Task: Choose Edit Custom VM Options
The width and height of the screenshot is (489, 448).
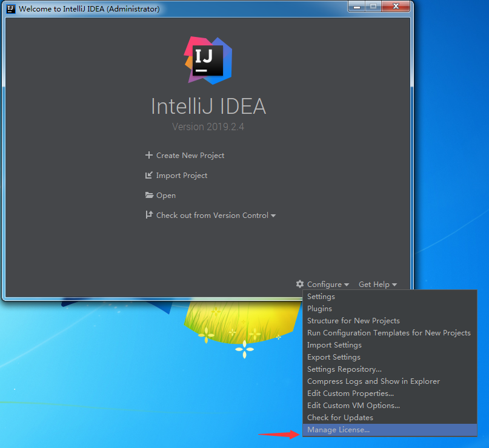Action: [353, 405]
